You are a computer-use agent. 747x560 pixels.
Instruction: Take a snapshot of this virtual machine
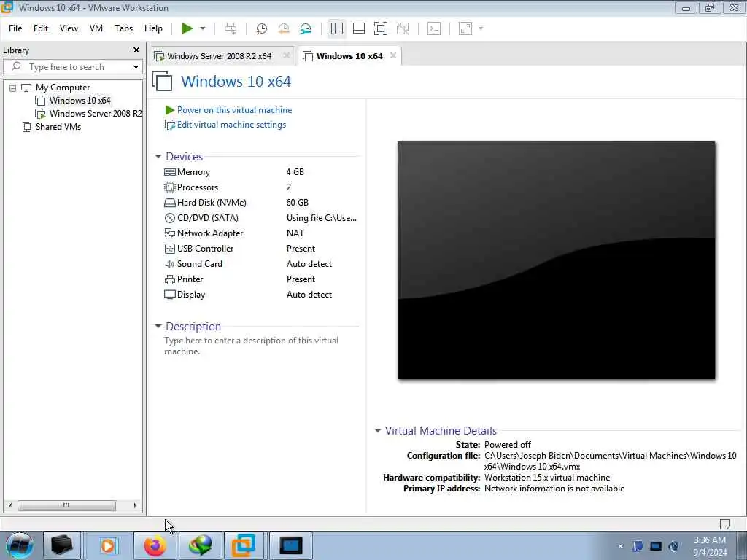coord(262,28)
